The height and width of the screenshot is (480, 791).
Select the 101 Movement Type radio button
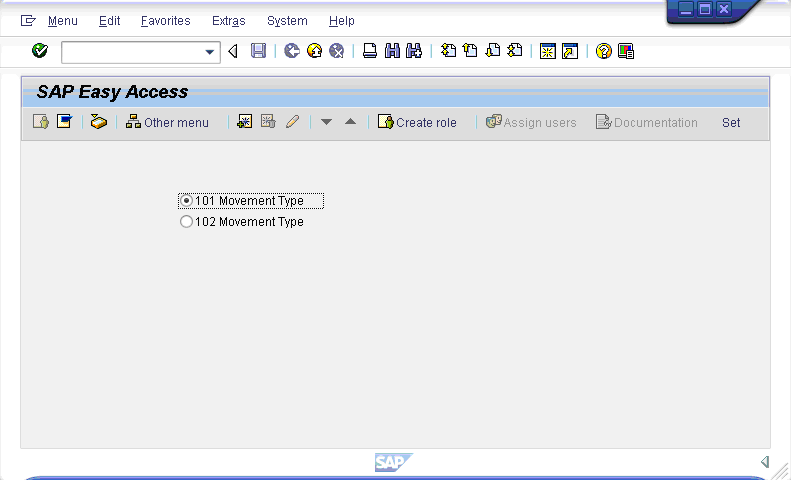[x=186, y=201]
